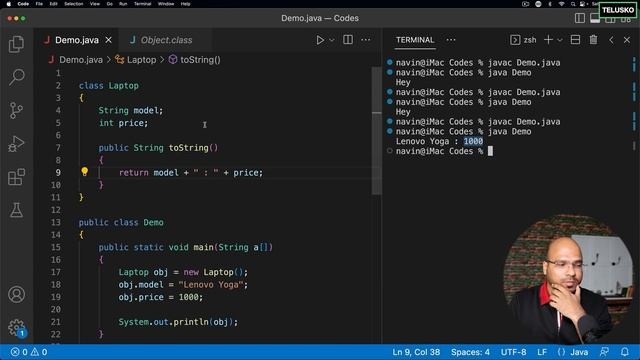
Task: Split the editor to the right
Action: click(x=348, y=40)
